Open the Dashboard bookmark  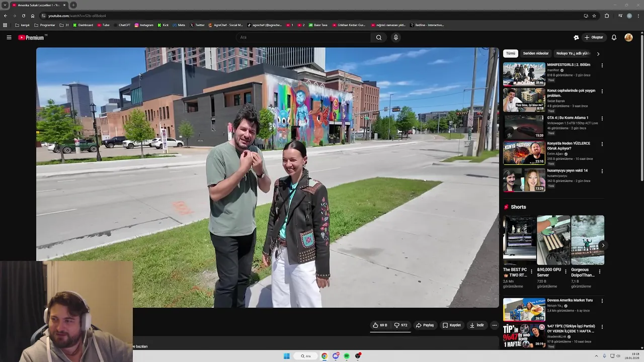pos(83,25)
